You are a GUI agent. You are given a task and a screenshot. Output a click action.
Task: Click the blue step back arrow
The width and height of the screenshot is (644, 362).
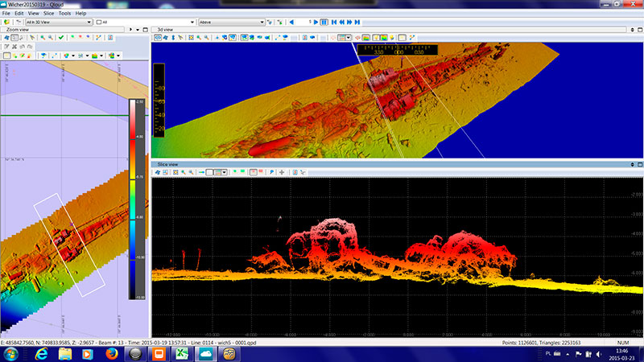tap(291, 23)
